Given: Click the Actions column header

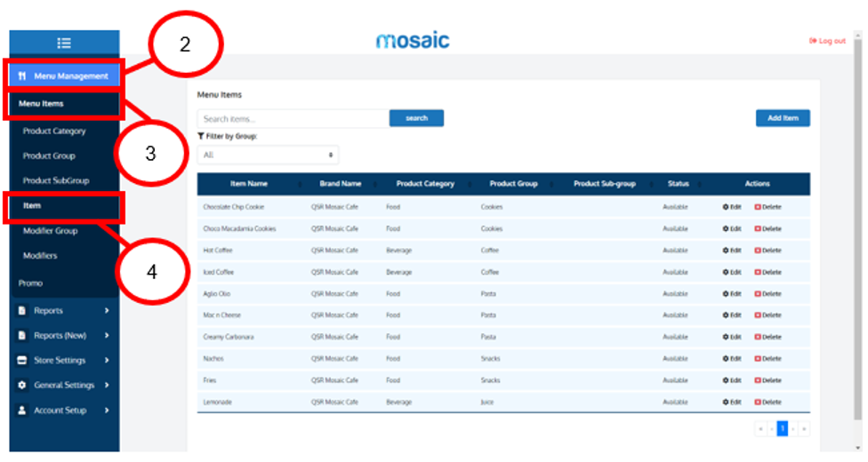Looking at the screenshot, I should 758,184.
